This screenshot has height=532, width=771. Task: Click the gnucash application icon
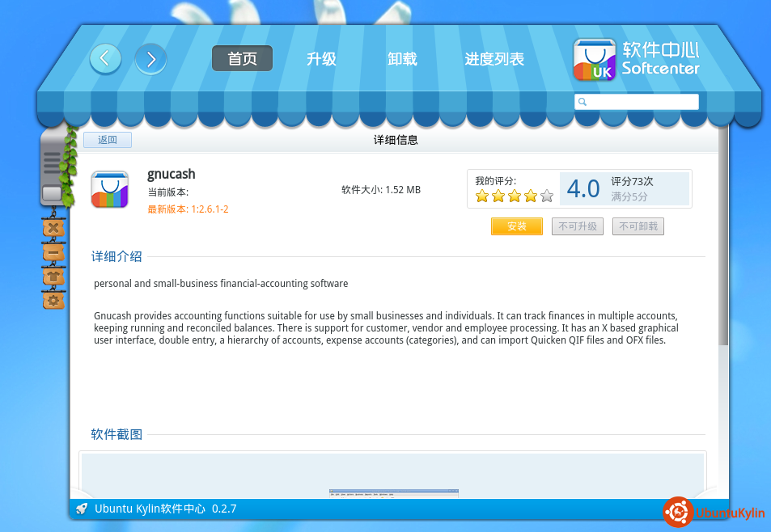click(x=110, y=189)
